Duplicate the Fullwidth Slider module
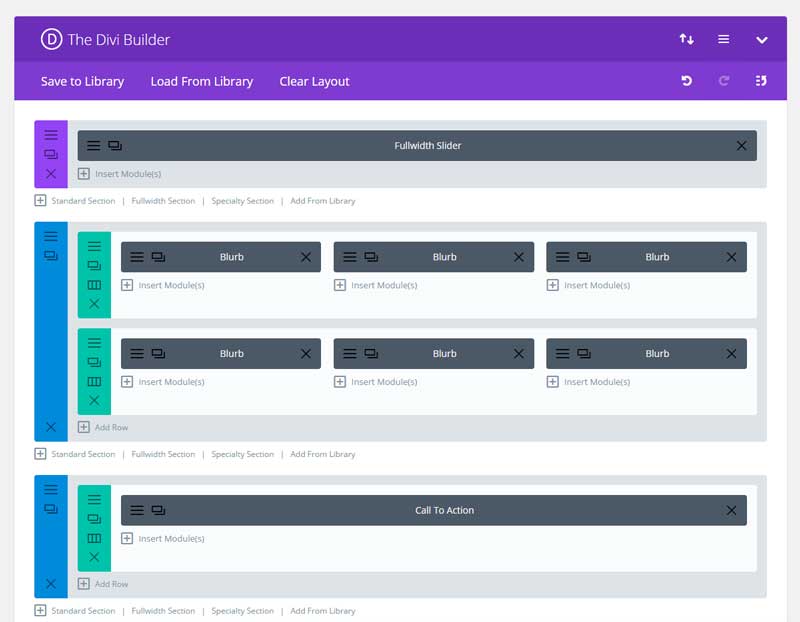 115,145
